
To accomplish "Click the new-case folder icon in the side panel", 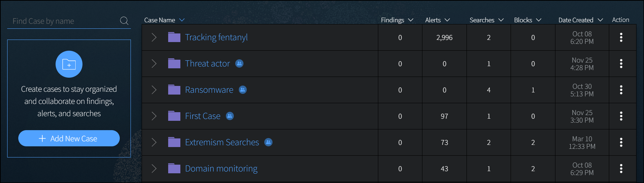I will pos(69,64).
